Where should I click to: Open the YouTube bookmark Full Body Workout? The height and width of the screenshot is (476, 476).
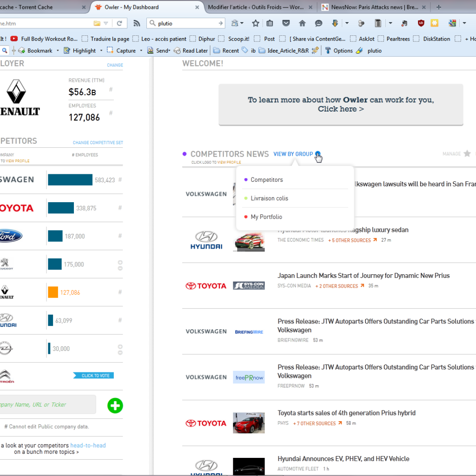pyautogui.click(x=44, y=39)
